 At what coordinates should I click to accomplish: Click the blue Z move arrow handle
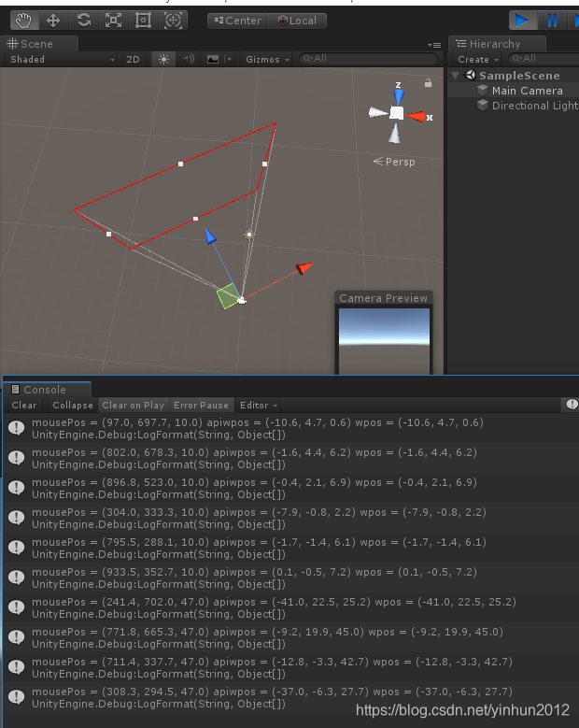pyautogui.click(x=210, y=236)
